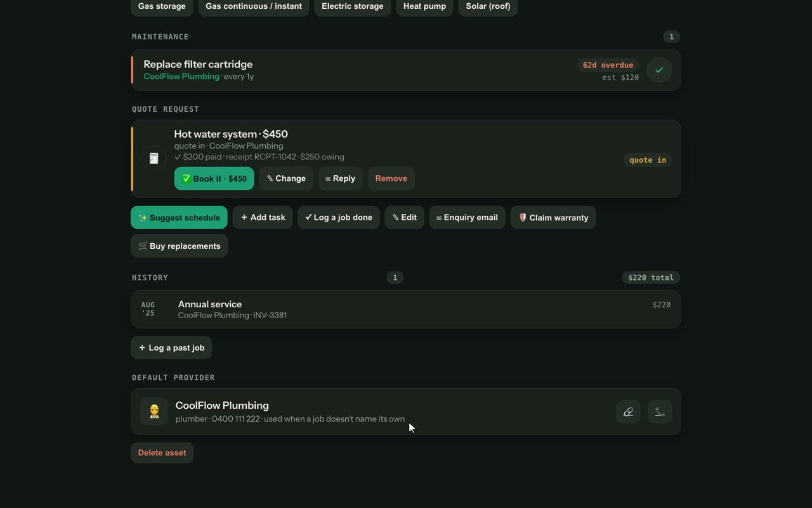Image resolution: width=812 pixels, height=508 pixels.
Task: Click the '$220' amount on Annual service
Action: point(662,305)
